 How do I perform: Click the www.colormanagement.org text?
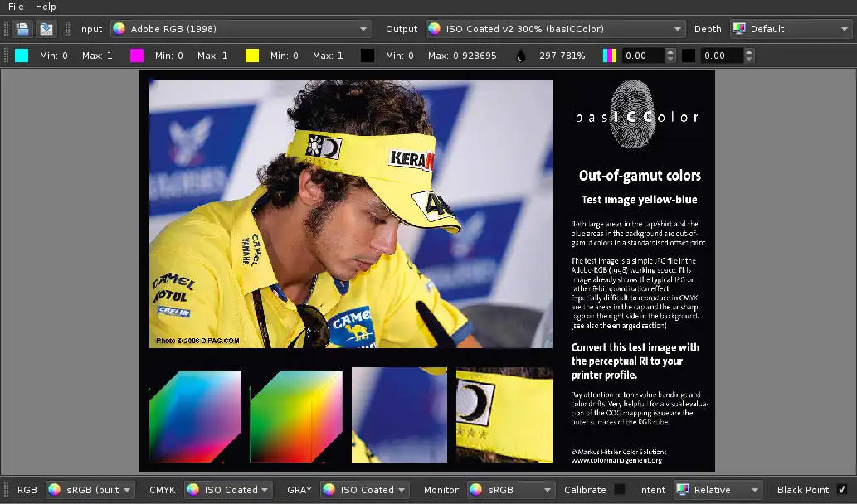(x=616, y=460)
